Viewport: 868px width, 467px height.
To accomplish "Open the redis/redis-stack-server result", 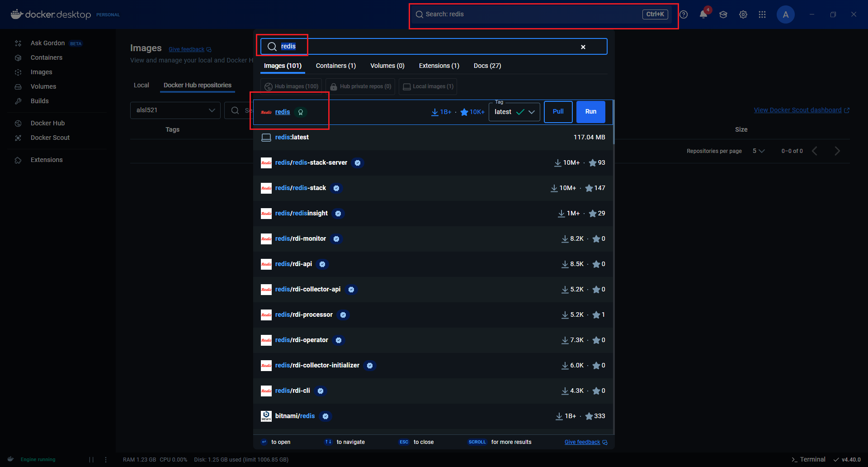I will [x=311, y=162].
